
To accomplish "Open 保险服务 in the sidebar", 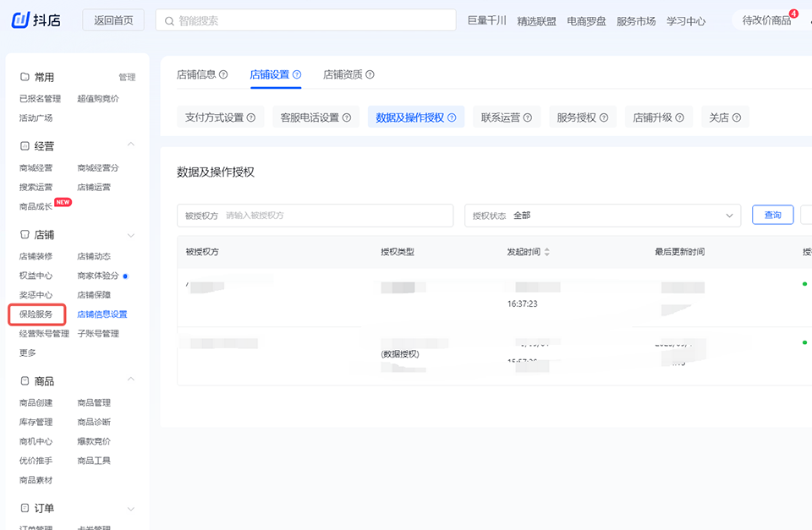I will [x=36, y=314].
